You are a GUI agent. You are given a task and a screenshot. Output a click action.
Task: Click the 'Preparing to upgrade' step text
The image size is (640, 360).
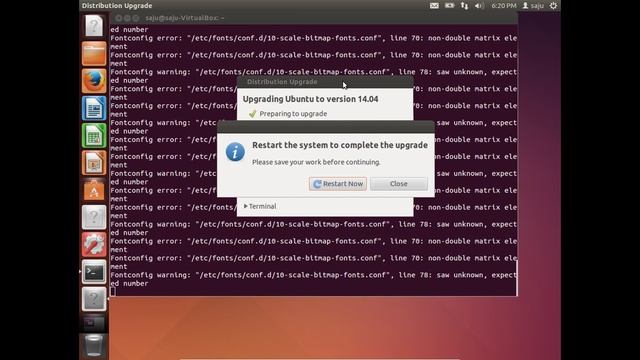pyautogui.click(x=293, y=113)
